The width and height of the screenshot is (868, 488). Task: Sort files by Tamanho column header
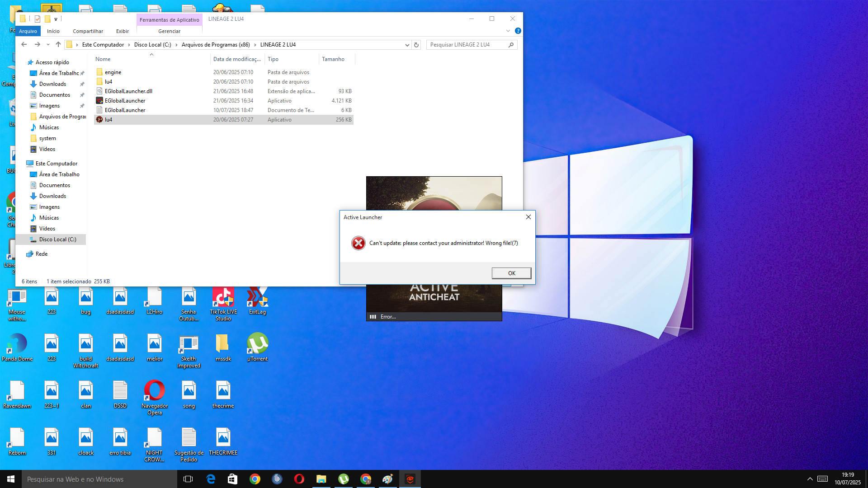[333, 59]
